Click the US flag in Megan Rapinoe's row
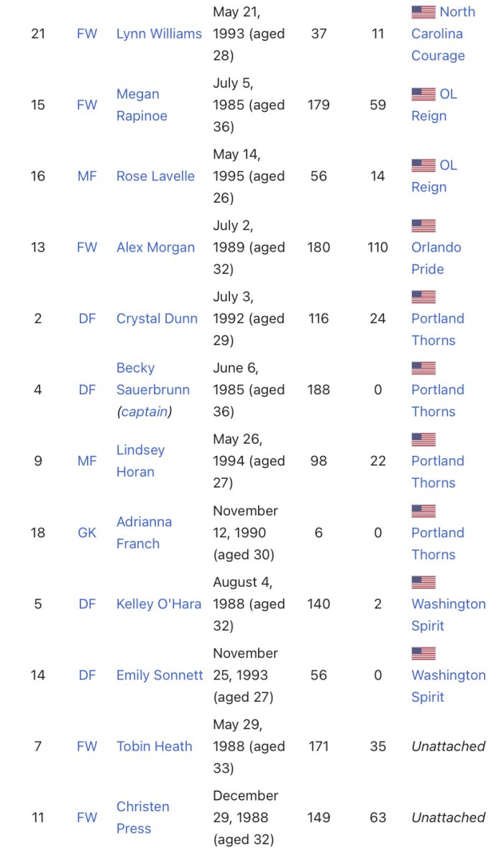504x863 pixels. click(x=423, y=94)
